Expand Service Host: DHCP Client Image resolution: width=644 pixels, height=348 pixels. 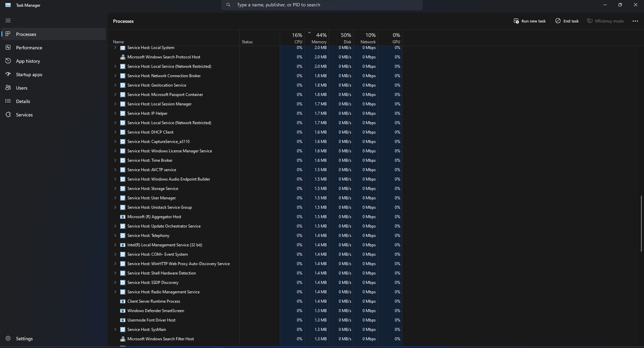click(115, 132)
